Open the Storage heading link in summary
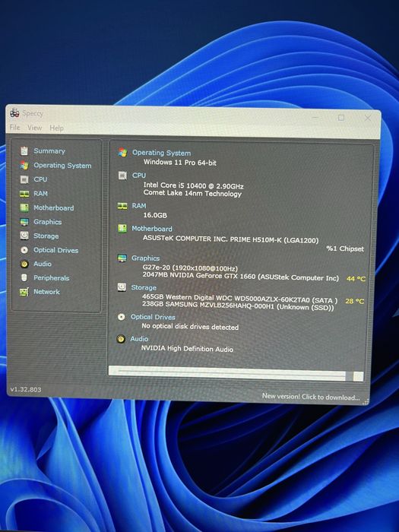This screenshot has width=399, height=532. click(x=144, y=287)
